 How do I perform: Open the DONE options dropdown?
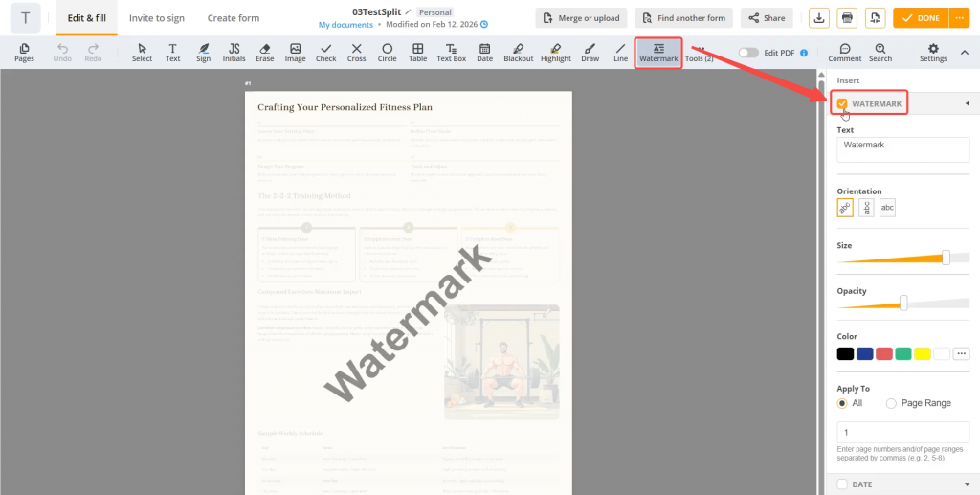click(x=958, y=18)
